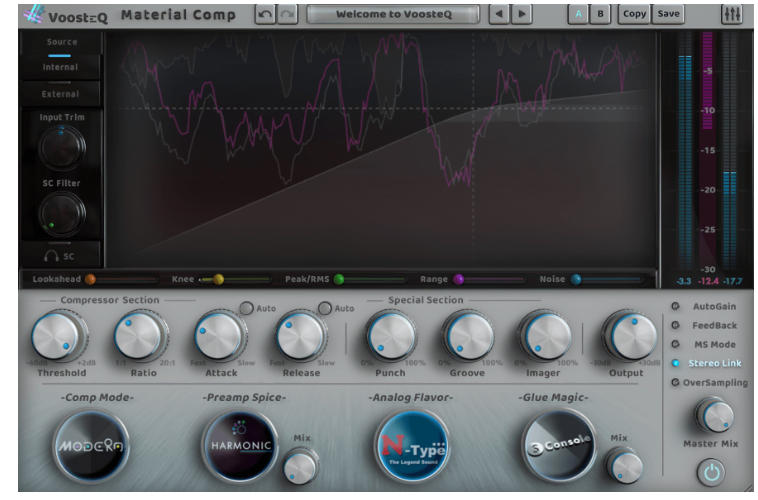Click the N-Type Analog Flavor selector
This screenshot has height=500, width=758.
pos(412,446)
